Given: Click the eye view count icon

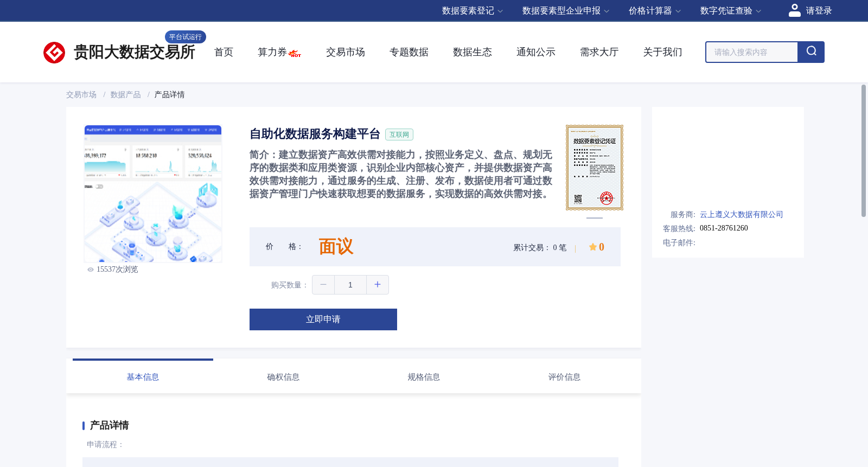Looking at the screenshot, I should (x=91, y=270).
